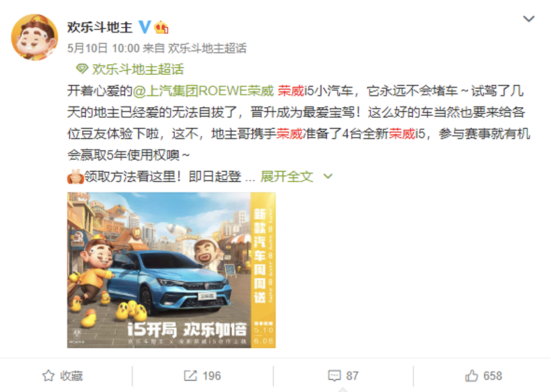Click the 5月10日 10:00 timestamp

click(103, 48)
